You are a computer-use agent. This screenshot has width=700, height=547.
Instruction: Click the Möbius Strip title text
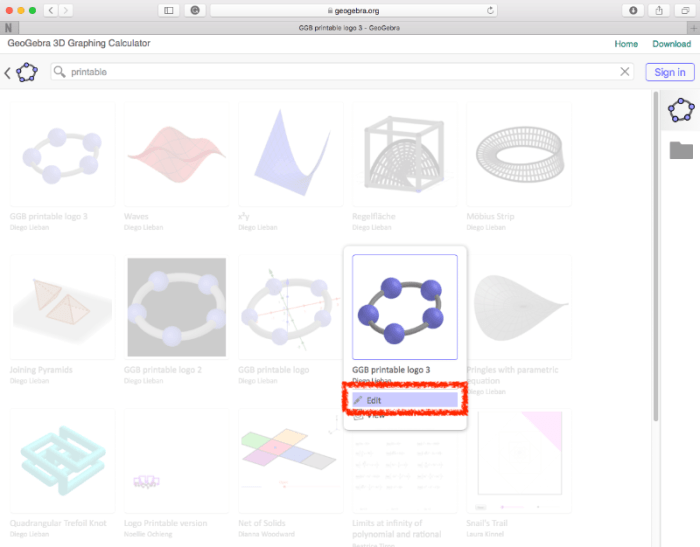(490, 217)
